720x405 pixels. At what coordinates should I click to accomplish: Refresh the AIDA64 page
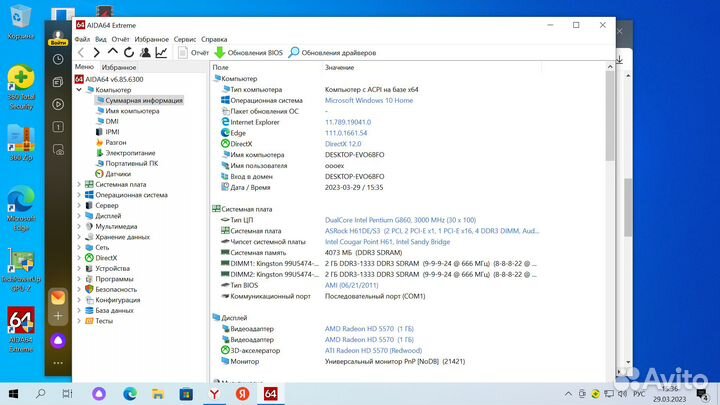(x=129, y=52)
